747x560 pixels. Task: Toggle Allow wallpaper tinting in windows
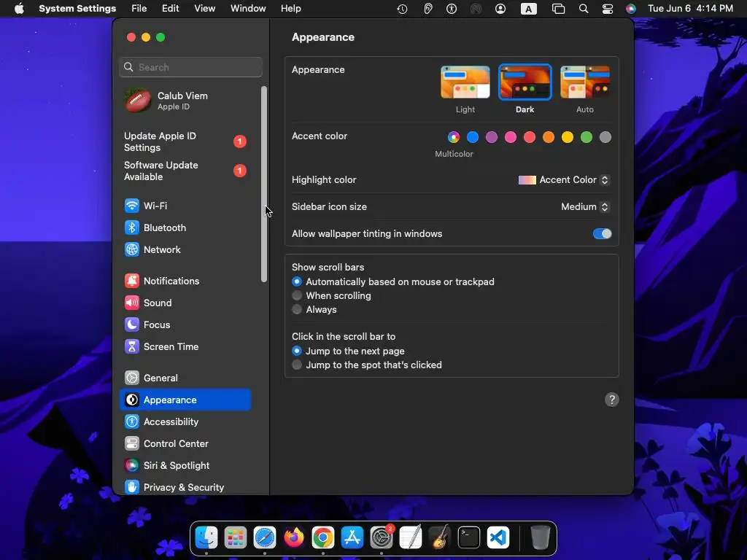click(602, 234)
